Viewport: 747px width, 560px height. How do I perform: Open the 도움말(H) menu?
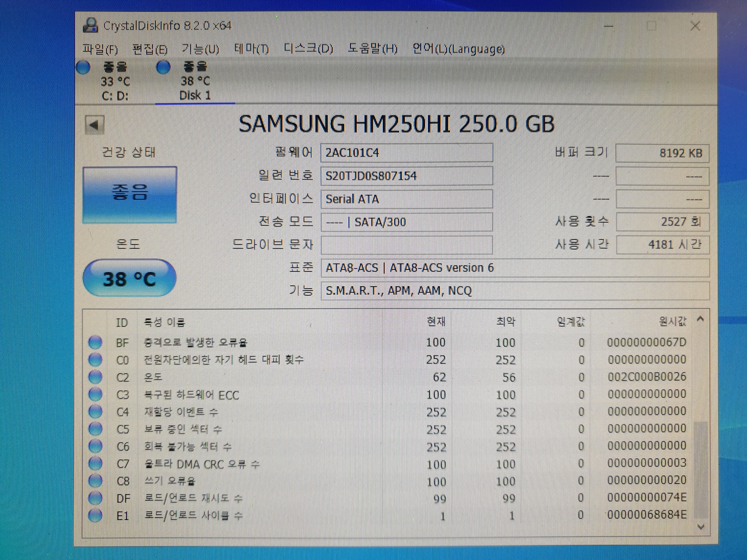(x=373, y=49)
